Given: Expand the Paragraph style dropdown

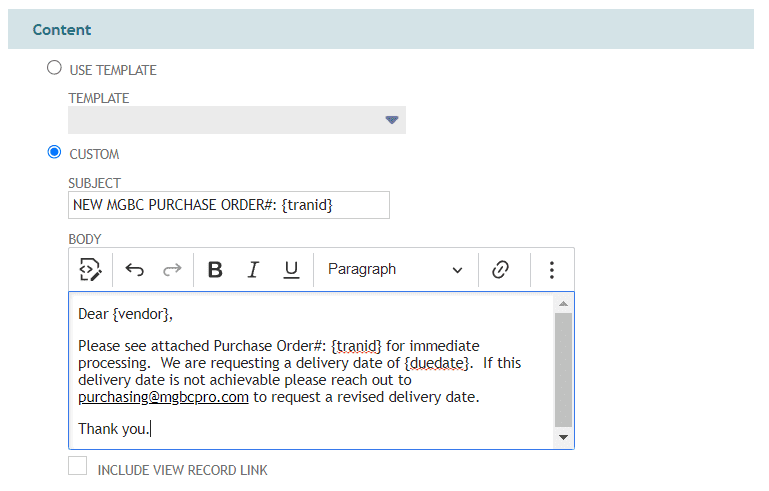Looking at the screenshot, I should click(395, 269).
